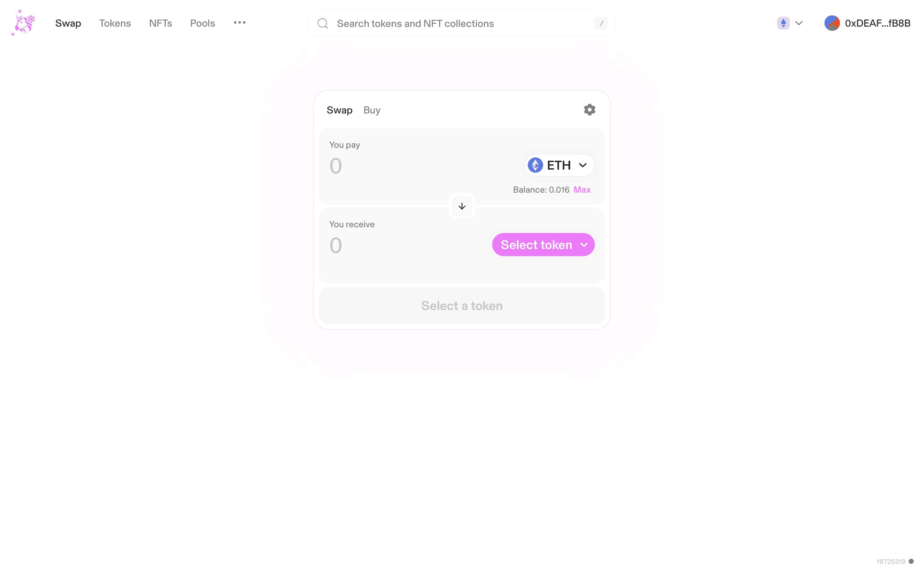Open the Pools page
Screen dimensions: 924x577
tap(202, 23)
